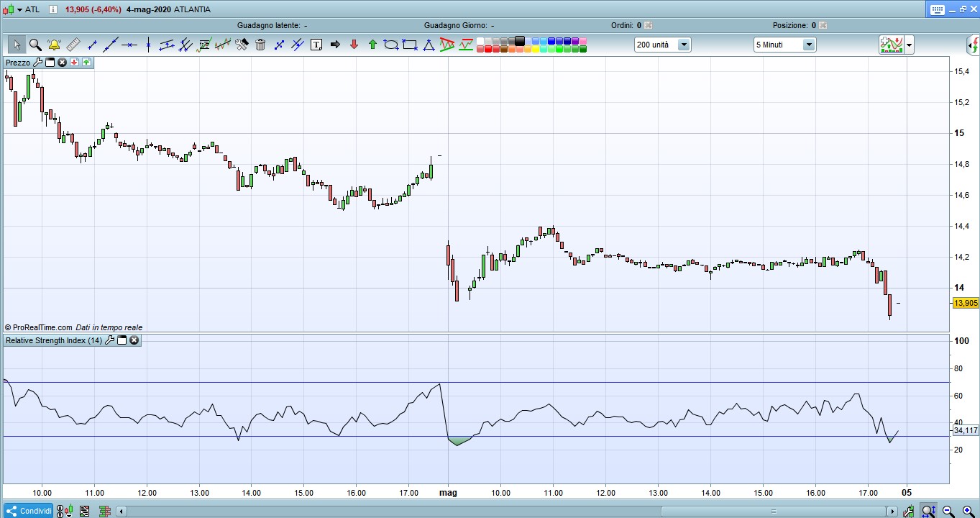Click the list icon in bottom toolbar
The image size is (980, 518).
(x=84, y=512)
